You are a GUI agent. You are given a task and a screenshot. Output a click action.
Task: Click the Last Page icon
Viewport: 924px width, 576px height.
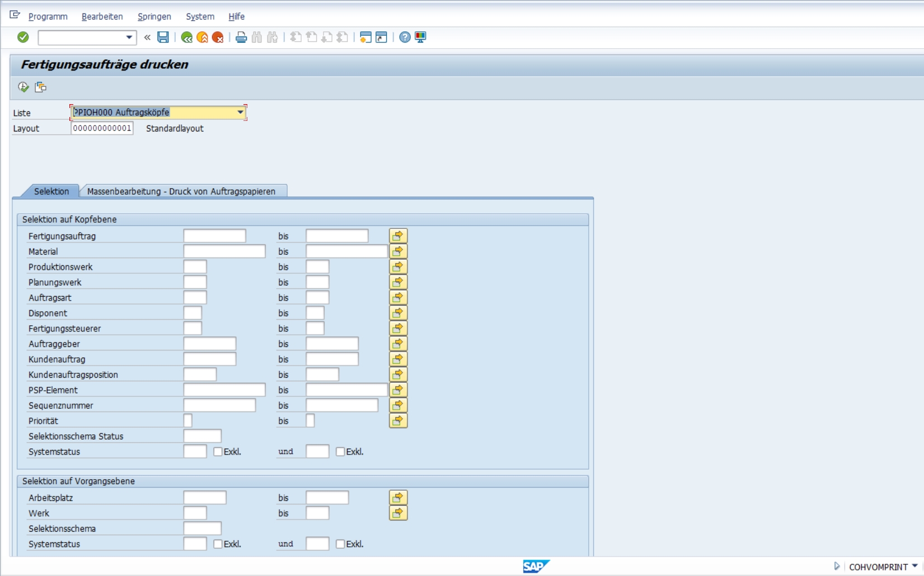click(343, 37)
